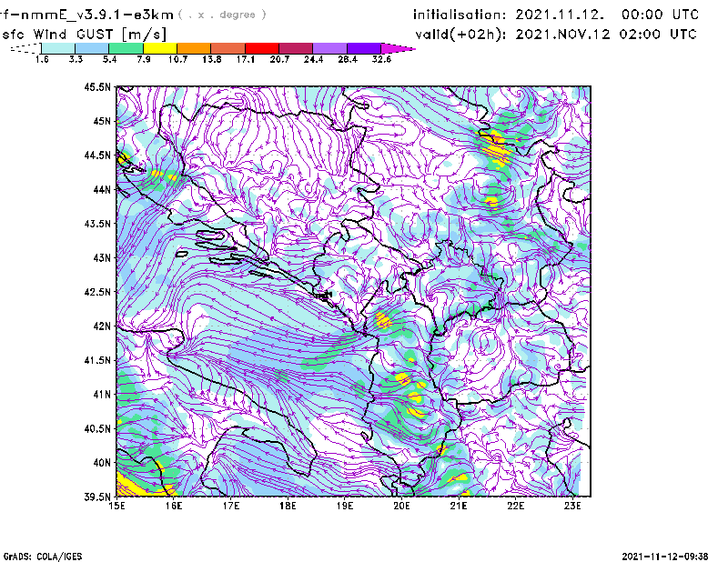The image size is (728, 562).
Task: Click the timestamp '2021-11-12-09:38'
Action: click(665, 557)
